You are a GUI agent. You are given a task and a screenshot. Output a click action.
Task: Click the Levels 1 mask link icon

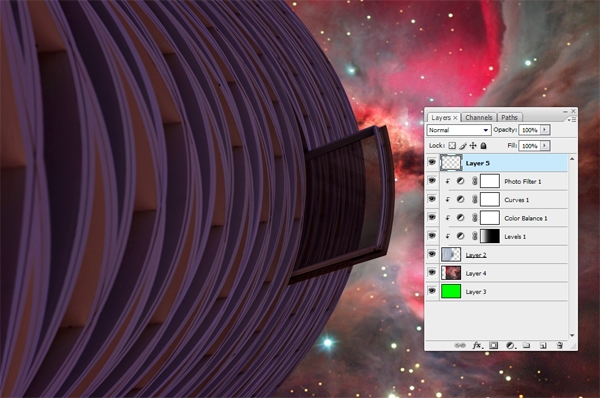click(x=474, y=236)
